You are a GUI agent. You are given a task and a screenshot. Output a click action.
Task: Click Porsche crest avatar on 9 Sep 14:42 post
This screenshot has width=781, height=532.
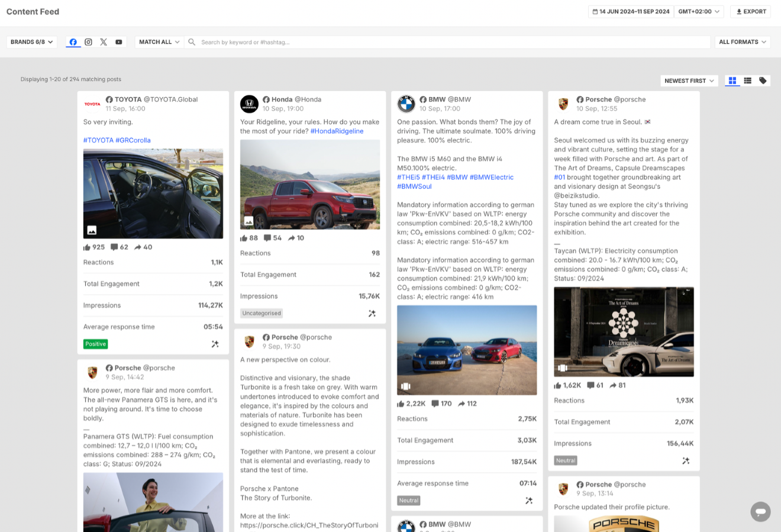coord(92,372)
